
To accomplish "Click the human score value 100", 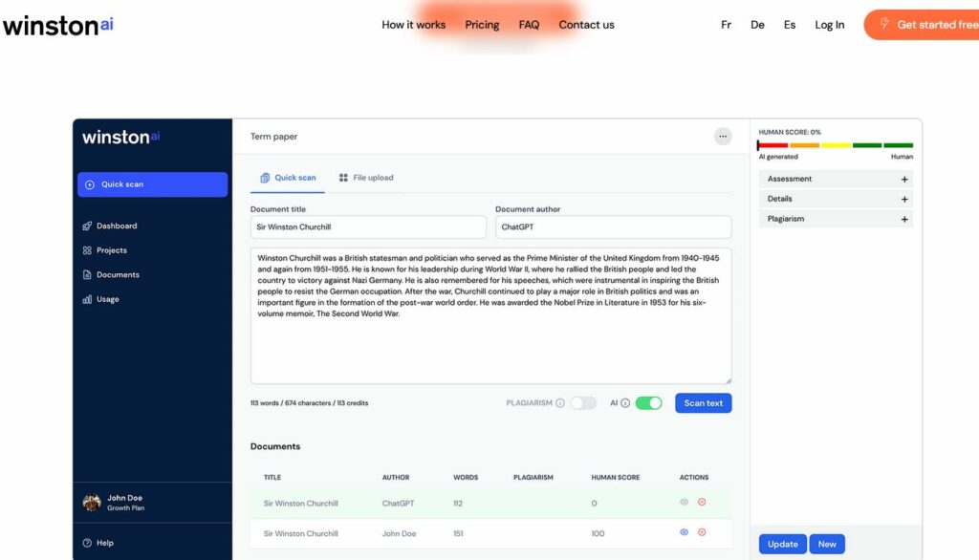I will (598, 534).
